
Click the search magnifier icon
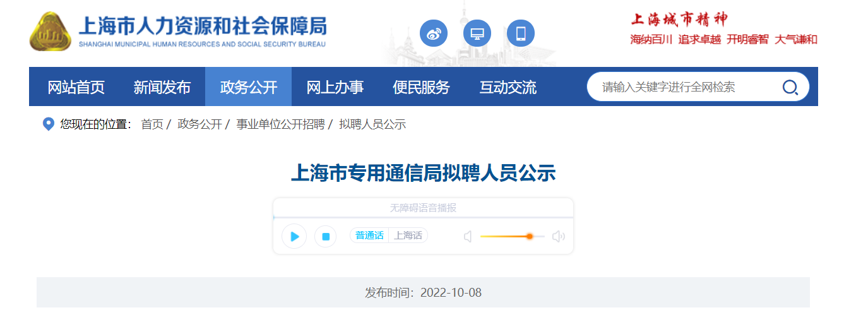point(790,87)
